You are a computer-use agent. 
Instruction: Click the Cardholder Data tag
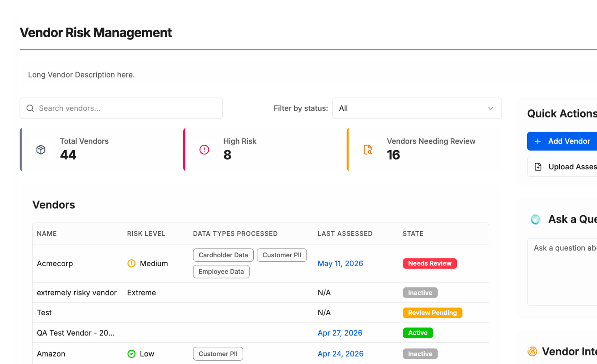click(x=223, y=255)
